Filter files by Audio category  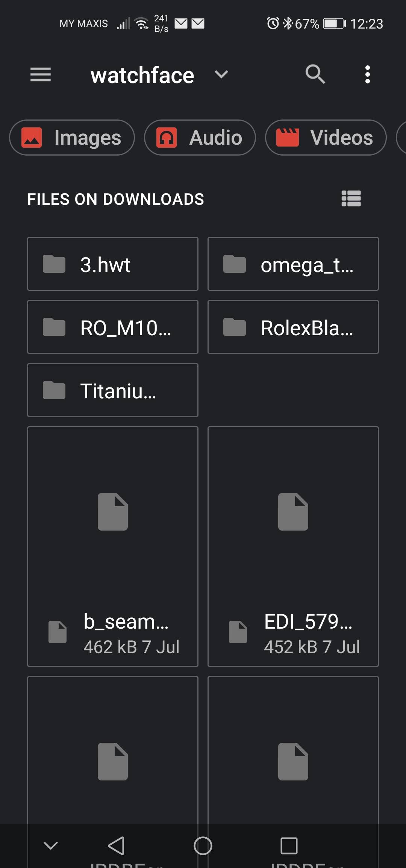click(200, 138)
